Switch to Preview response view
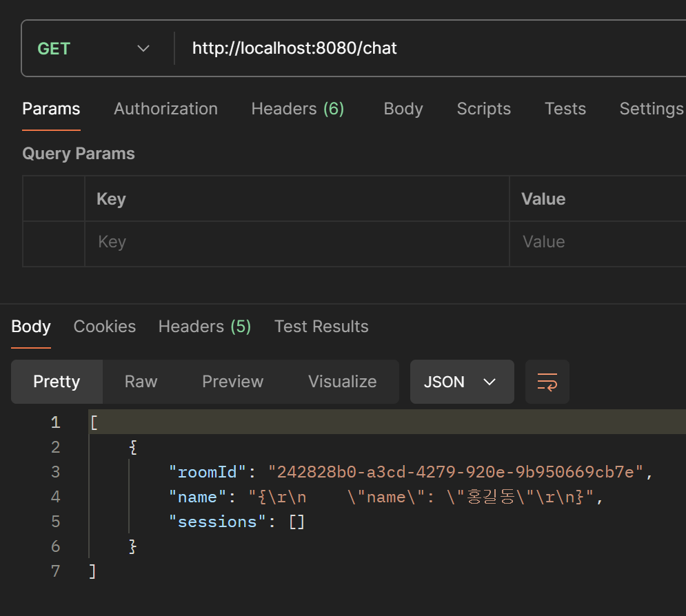Viewport: 686px width, 616px height. (x=232, y=382)
